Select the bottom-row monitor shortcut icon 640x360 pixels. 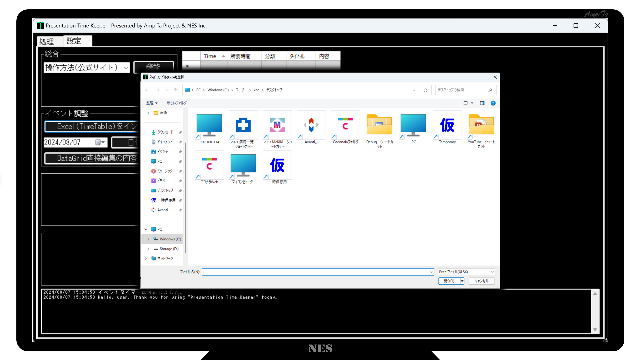point(243,167)
